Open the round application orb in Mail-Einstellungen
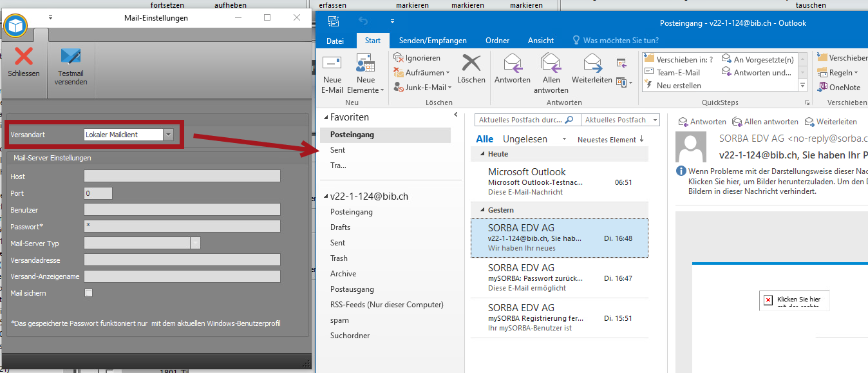Image resolution: width=868 pixels, height=373 pixels. click(15, 25)
